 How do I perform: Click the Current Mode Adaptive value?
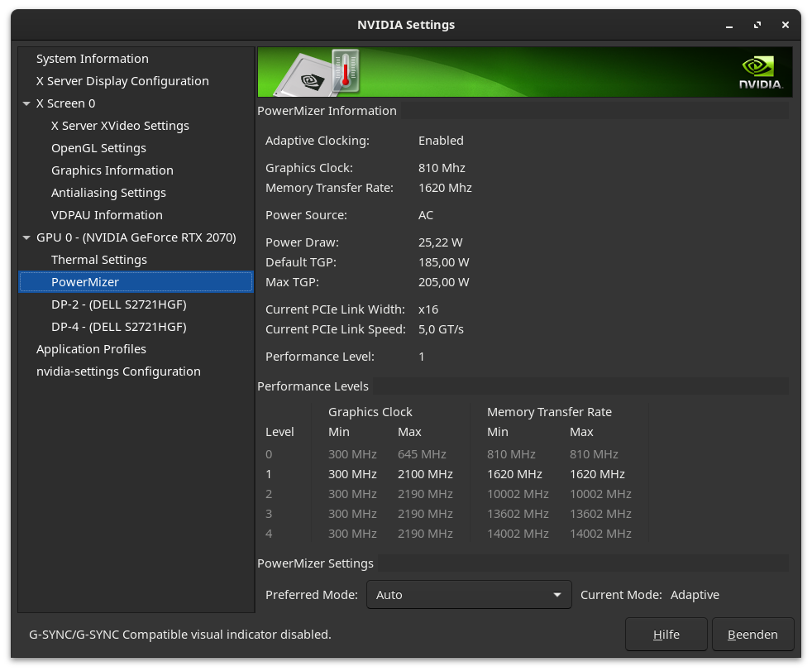(x=695, y=595)
